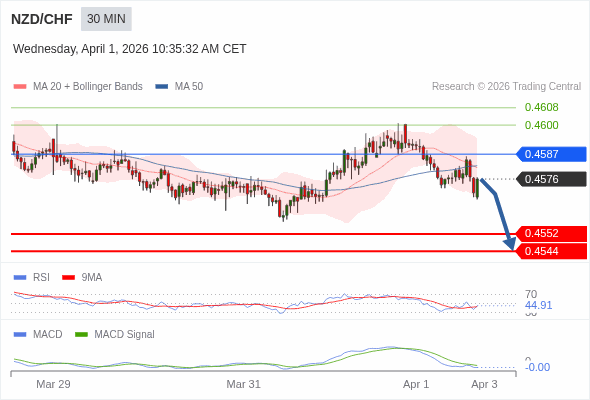
Task: Select the 30 MIN timeframe button
Action: pos(106,19)
